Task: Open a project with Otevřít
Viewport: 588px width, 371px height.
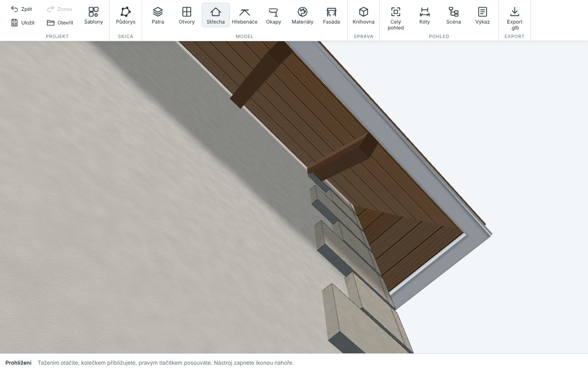Action: click(x=60, y=23)
